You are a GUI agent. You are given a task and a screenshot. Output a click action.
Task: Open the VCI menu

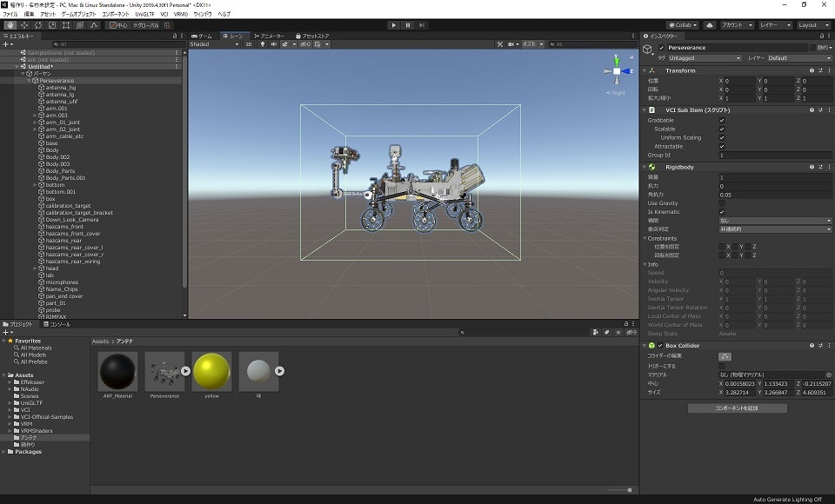(x=164, y=15)
